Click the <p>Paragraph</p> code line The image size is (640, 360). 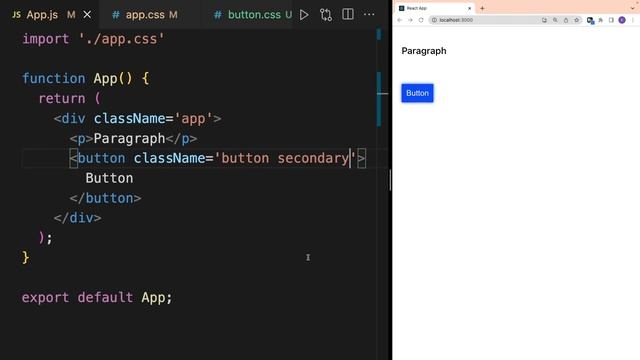point(133,139)
